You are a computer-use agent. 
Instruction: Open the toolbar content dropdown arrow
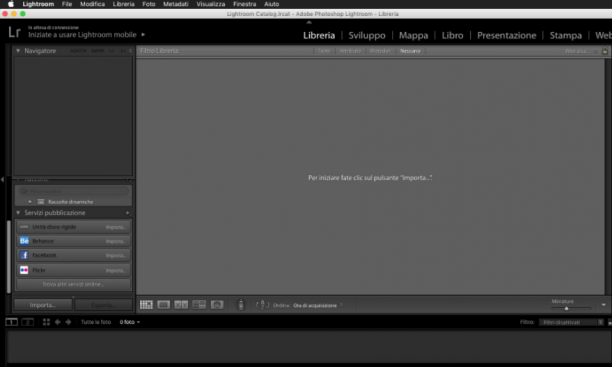click(x=603, y=305)
